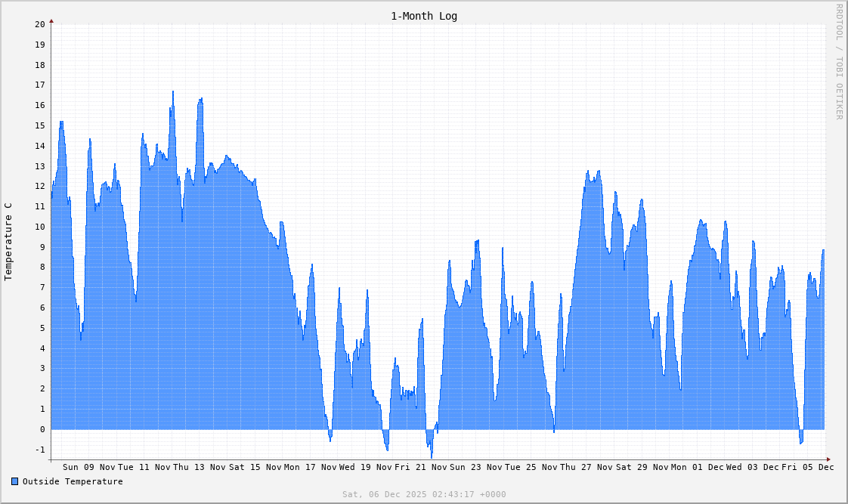
Task: Click the blue Outside Temperature legend swatch
Action: click(x=14, y=481)
